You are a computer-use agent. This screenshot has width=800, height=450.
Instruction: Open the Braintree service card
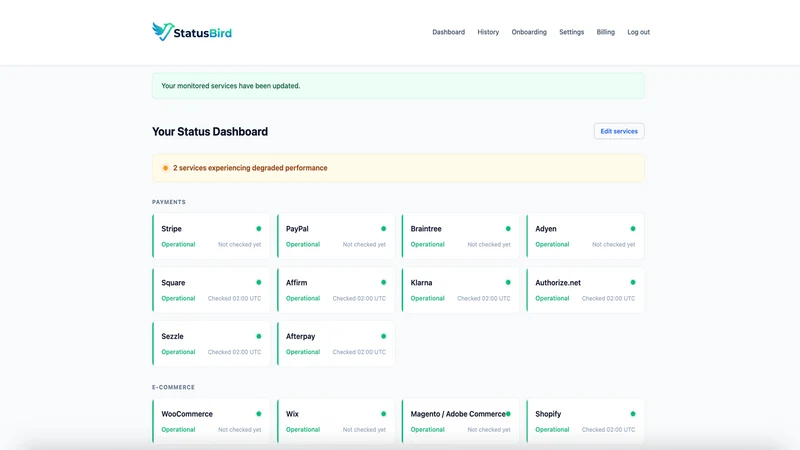pos(460,236)
